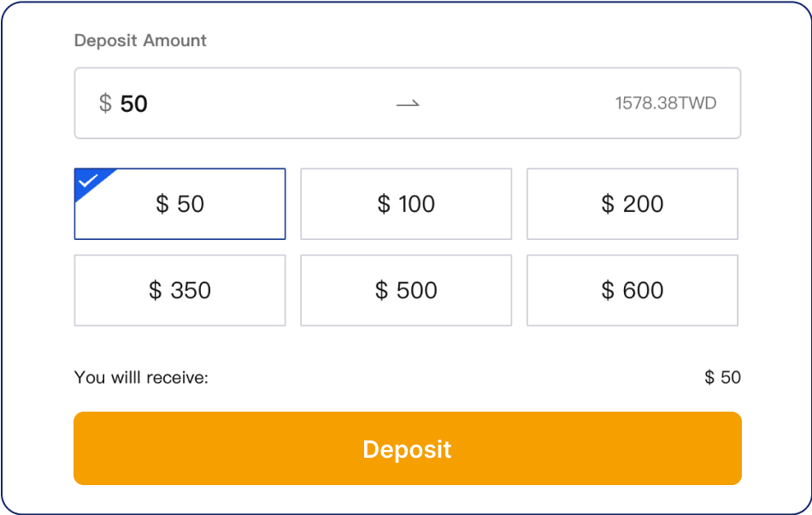Image resolution: width=812 pixels, height=515 pixels.
Task: Choose the $ 200 deposit option
Action: click(633, 204)
